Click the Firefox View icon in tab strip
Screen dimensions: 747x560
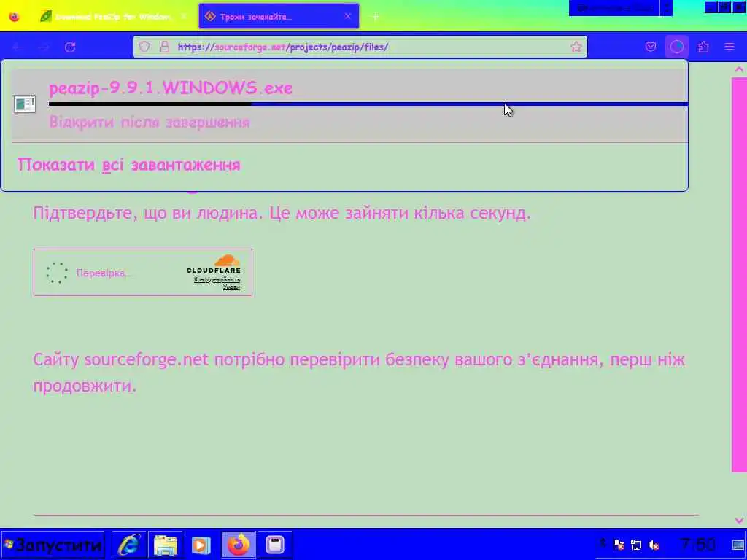(x=15, y=17)
